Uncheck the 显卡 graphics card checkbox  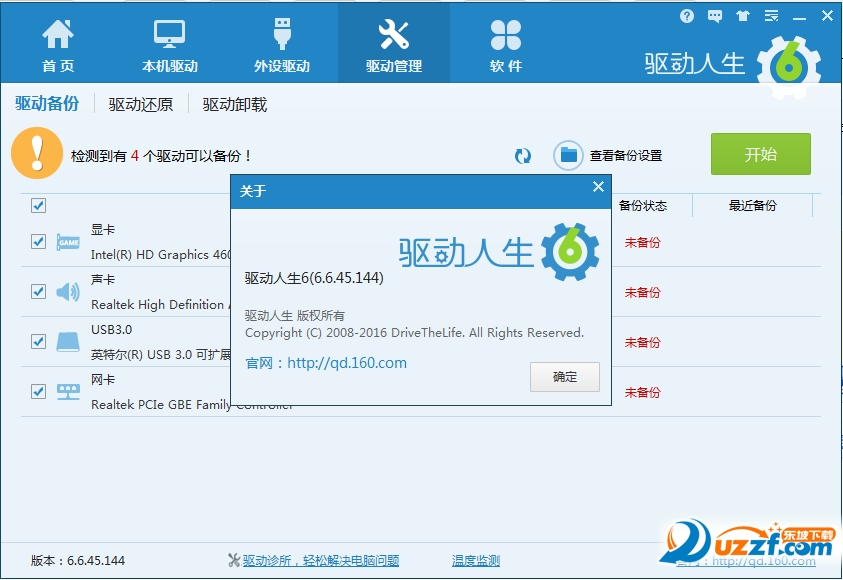point(38,242)
